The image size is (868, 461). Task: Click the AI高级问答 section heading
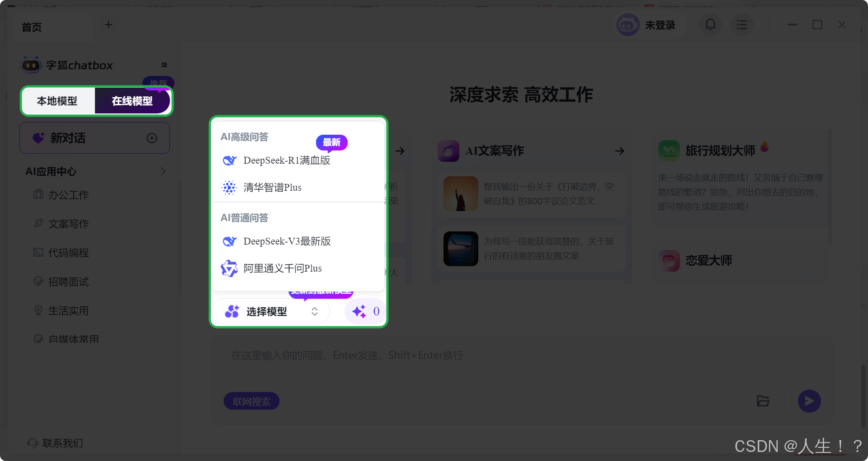tap(244, 137)
